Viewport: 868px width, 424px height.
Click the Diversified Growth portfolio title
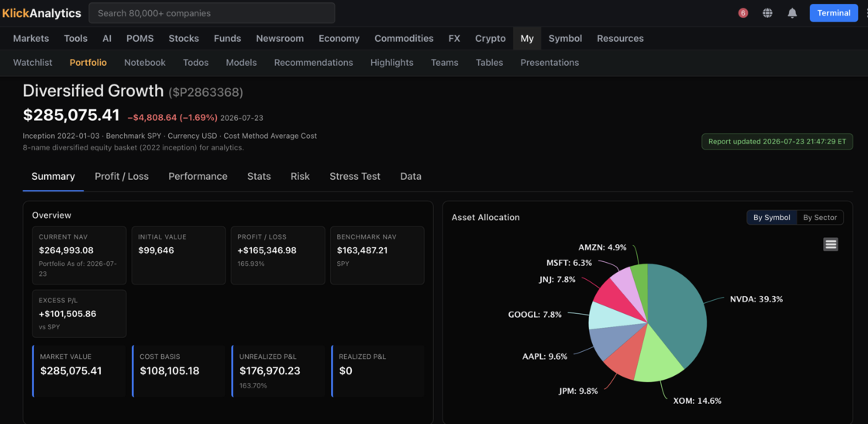point(93,91)
